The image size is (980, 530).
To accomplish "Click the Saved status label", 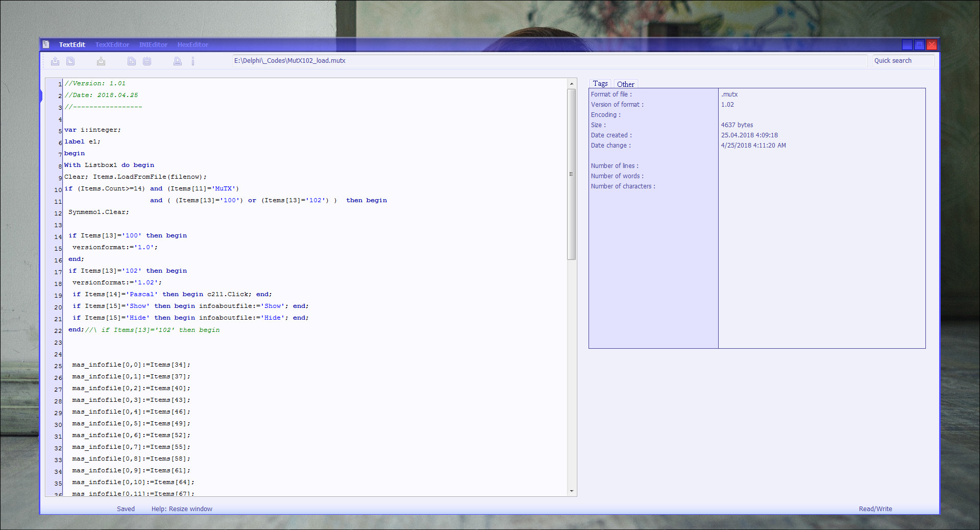I will 126,509.
